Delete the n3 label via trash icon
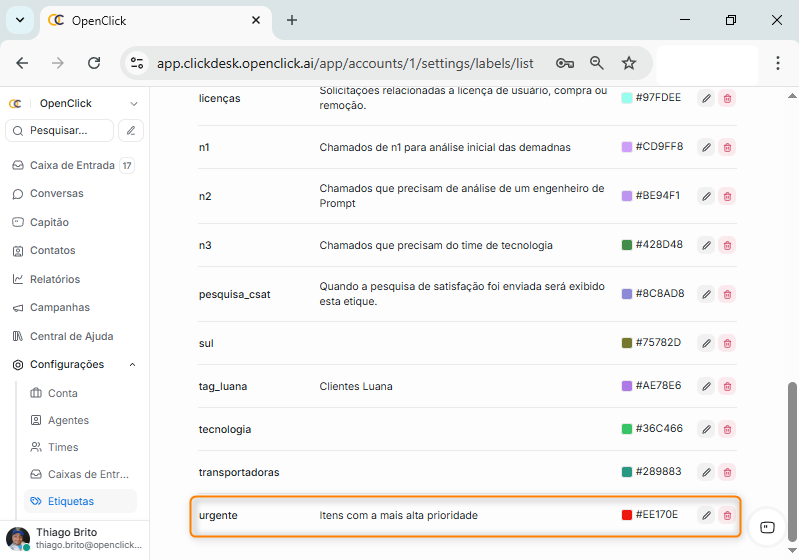 coord(727,245)
